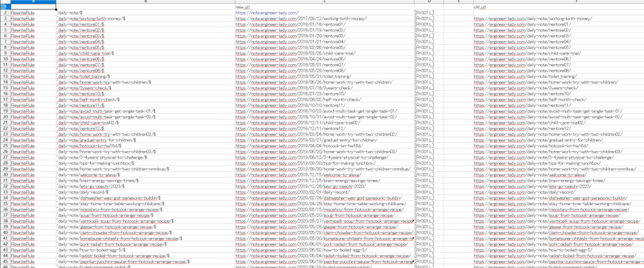Select old URL engineer-lady.com/daily-note/misoshiru-from-hotcook-arrange-recipe/
The image size is (644, 268).
(558, 209)
